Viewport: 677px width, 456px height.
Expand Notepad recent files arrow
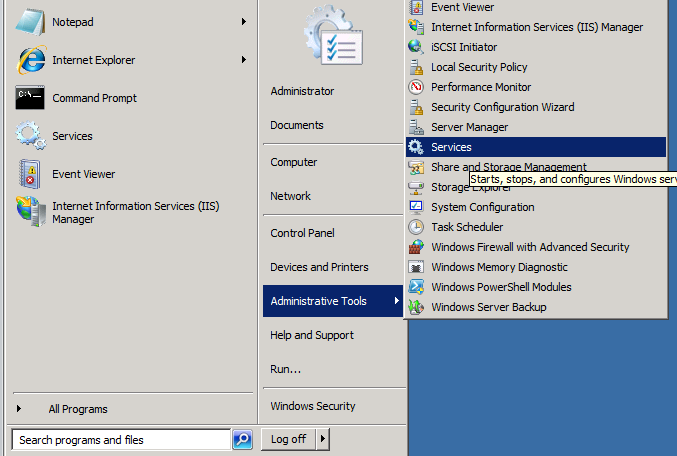click(244, 22)
